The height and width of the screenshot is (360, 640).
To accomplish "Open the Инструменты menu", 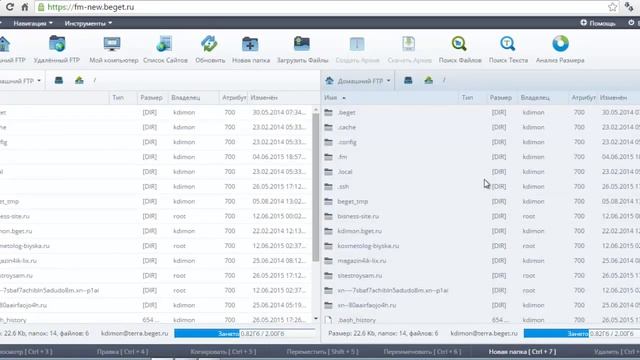I will [x=88, y=23].
